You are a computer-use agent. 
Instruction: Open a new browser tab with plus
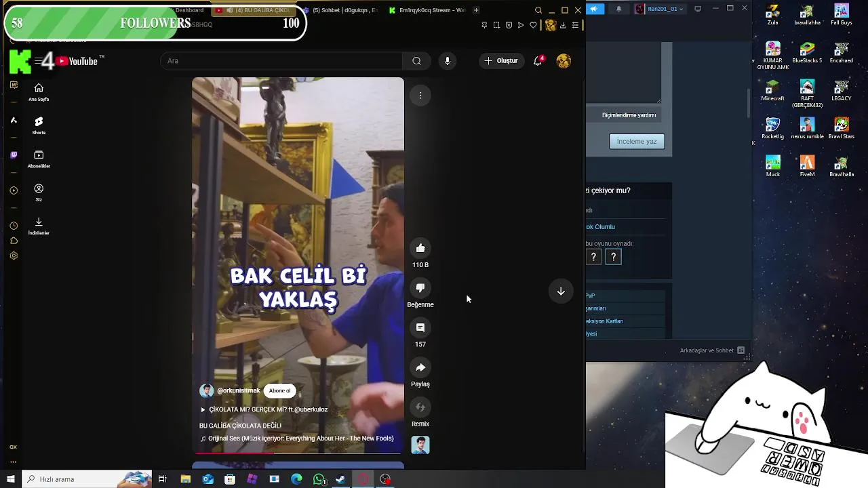click(x=476, y=10)
